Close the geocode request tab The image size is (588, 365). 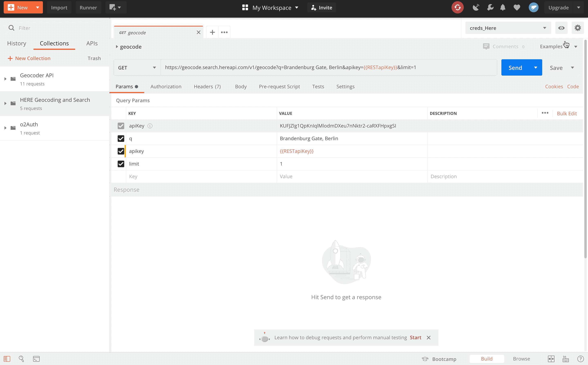pos(199,32)
